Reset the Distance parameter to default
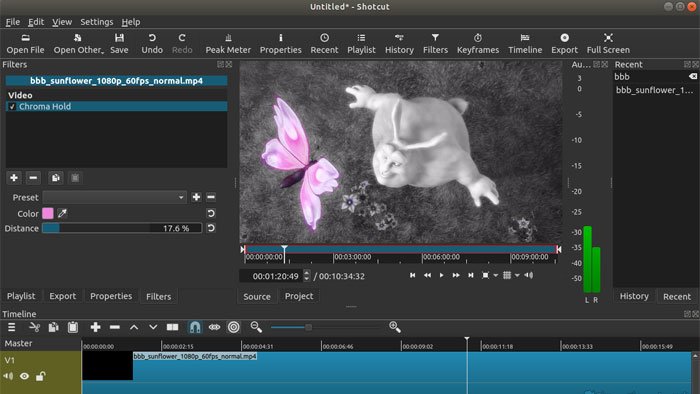The height and width of the screenshot is (394, 700). click(211, 228)
